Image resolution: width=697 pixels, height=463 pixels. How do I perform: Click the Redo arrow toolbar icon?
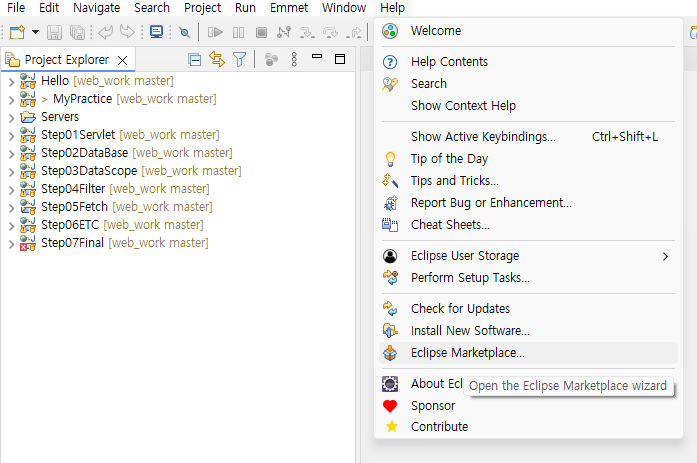click(x=128, y=32)
